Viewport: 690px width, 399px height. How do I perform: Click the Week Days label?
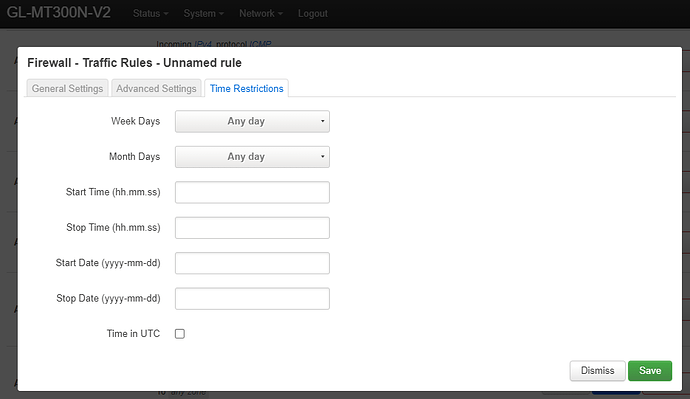click(136, 121)
